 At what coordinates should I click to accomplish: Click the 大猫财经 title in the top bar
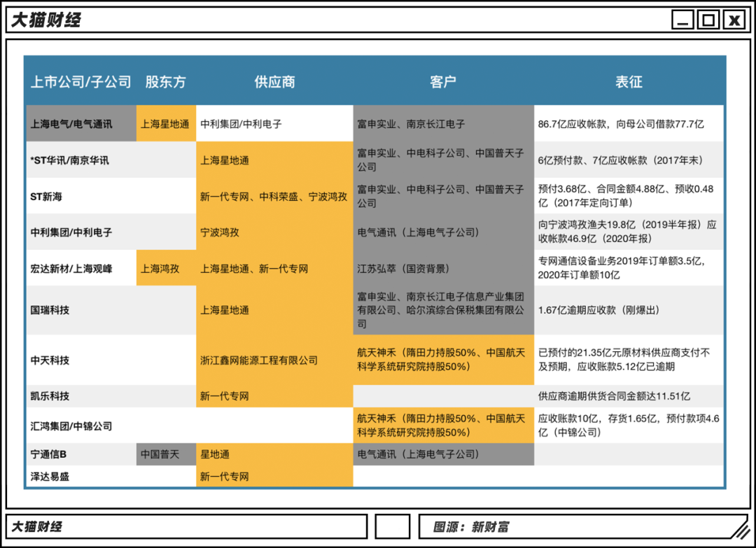45,20
